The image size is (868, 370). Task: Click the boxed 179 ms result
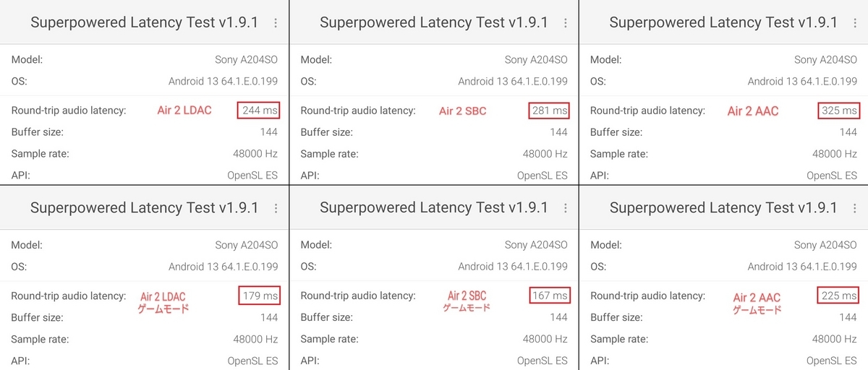[259, 296]
